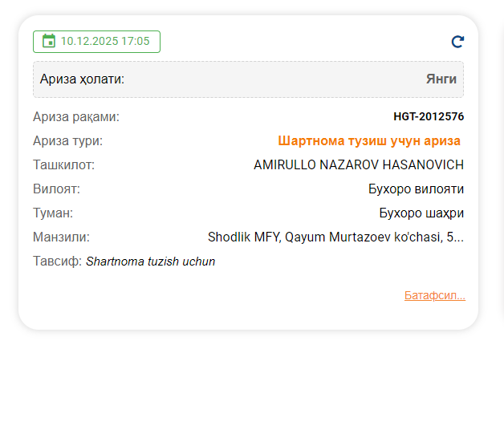The width and height of the screenshot is (504, 434).
Task: Click the Ташкилот label
Action: pyautogui.click(x=63, y=165)
